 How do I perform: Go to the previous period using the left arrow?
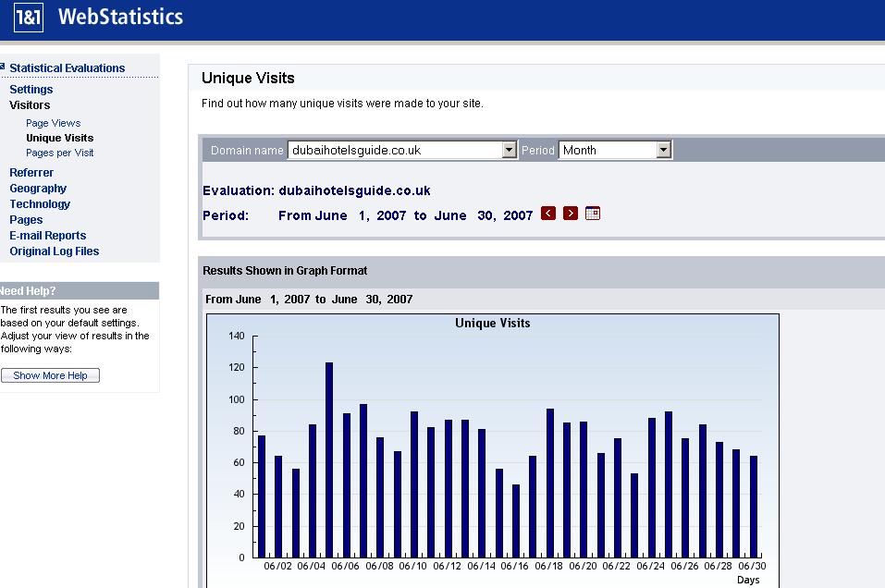pyautogui.click(x=548, y=214)
